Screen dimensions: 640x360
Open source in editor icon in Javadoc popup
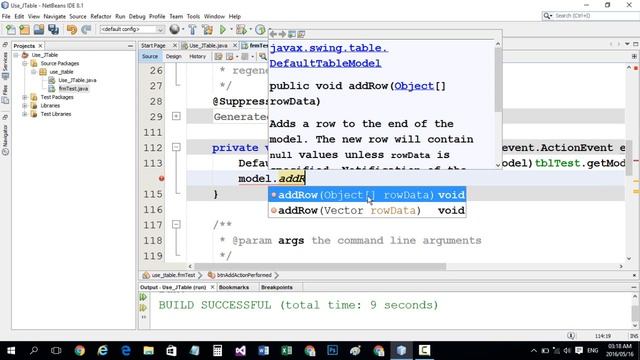(x=301, y=34)
